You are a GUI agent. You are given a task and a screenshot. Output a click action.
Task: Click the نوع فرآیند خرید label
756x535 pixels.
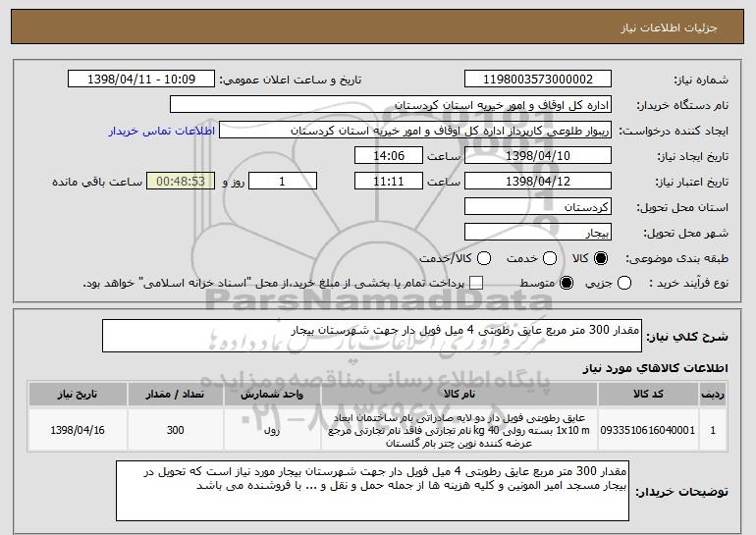click(x=688, y=283)
